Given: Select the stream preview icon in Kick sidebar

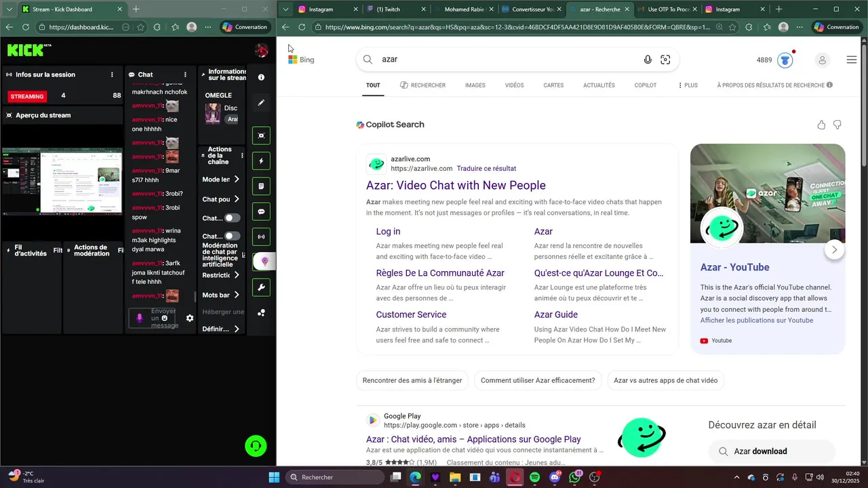Looking at the screenshot, I should pyautogui.click(x=261, y=136).
